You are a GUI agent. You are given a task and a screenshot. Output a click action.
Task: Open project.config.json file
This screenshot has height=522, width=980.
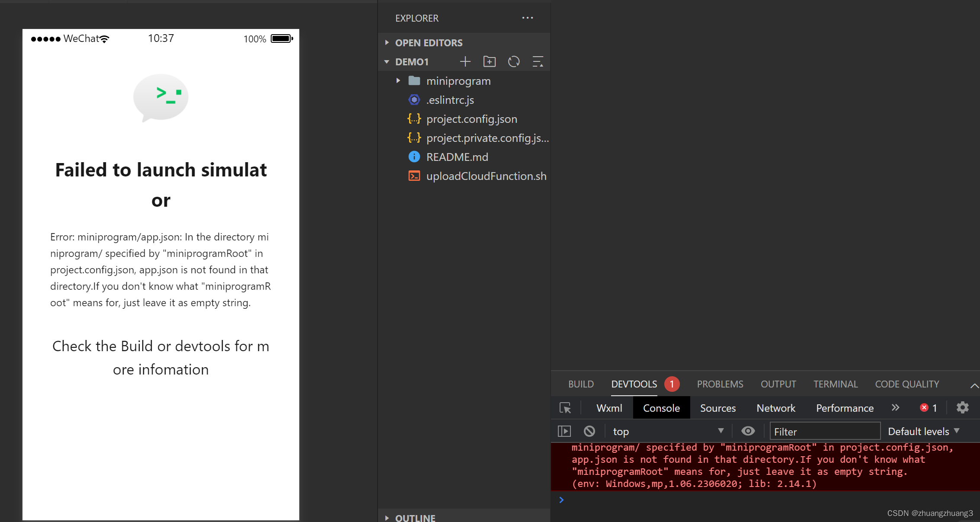(x=464, y=119)
